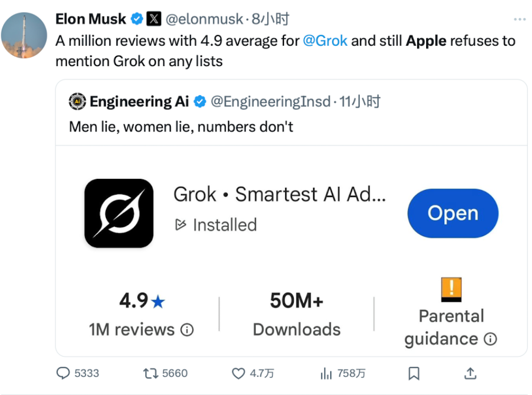Click the Grok app icon

(x=119, y=213)
